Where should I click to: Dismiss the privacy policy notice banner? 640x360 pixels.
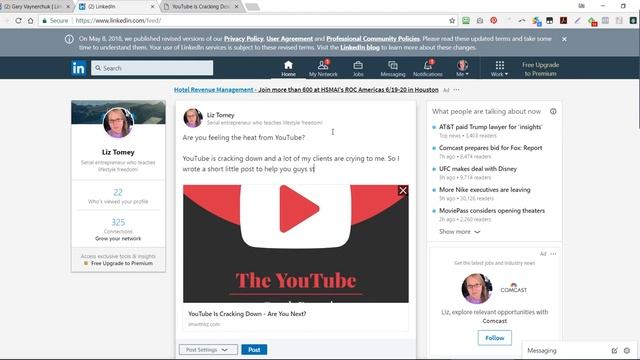tap(564, 39)
